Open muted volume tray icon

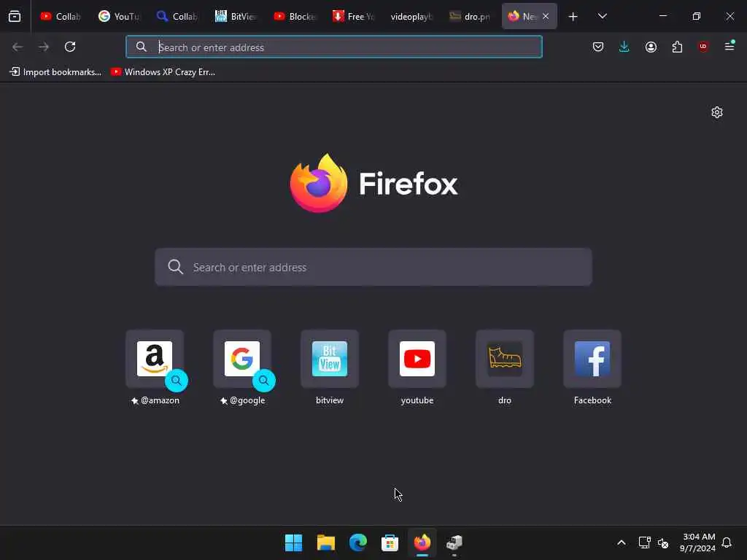(663, 542)
